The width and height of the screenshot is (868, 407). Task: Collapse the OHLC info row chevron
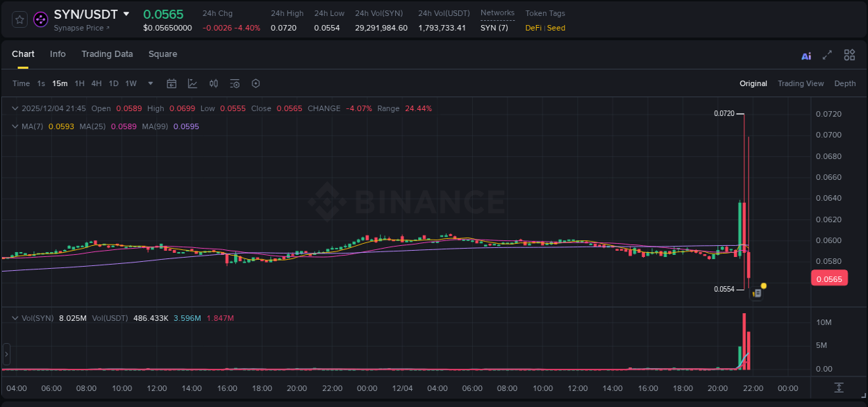15,108
